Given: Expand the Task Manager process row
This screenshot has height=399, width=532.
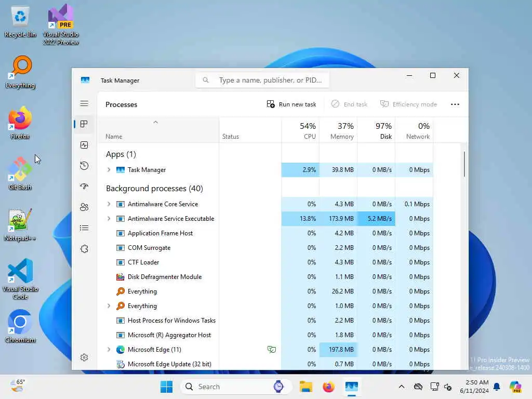Looking at the screenshot, I should [x=109, y=170].
